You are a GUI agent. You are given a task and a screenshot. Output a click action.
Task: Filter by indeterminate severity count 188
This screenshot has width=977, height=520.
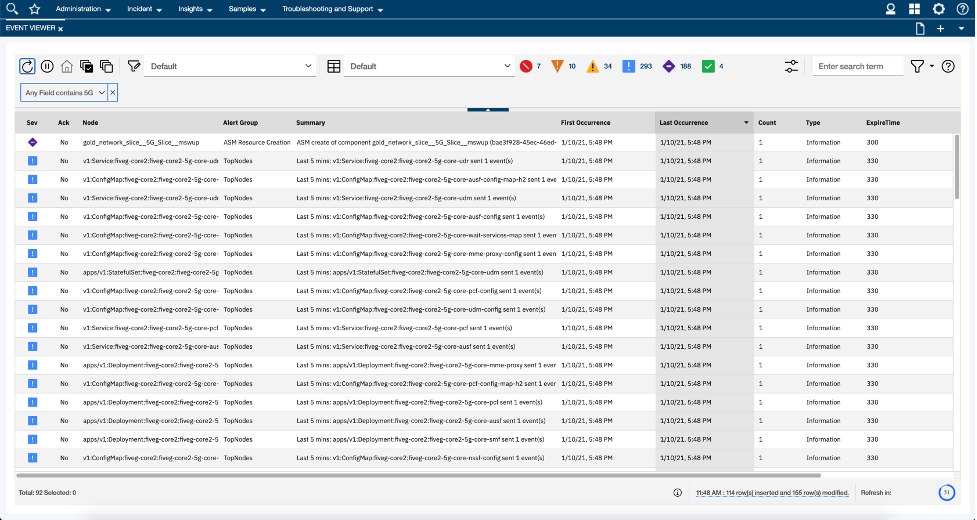pyautogui.click(x=676, y=66)
